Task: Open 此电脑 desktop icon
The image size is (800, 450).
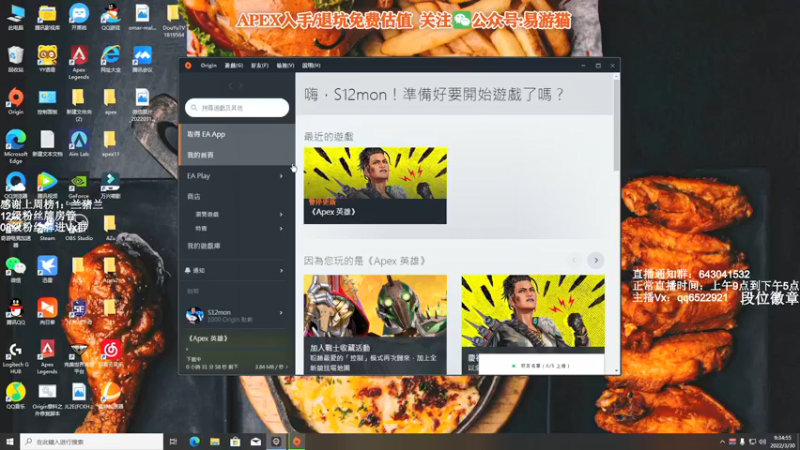Action: [x=16, y=17]
